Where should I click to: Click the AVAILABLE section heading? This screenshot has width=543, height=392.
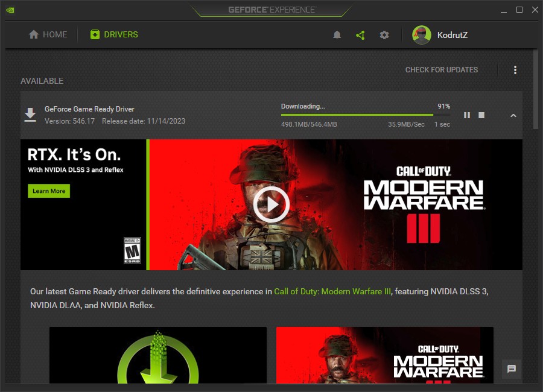pos(42,81)
